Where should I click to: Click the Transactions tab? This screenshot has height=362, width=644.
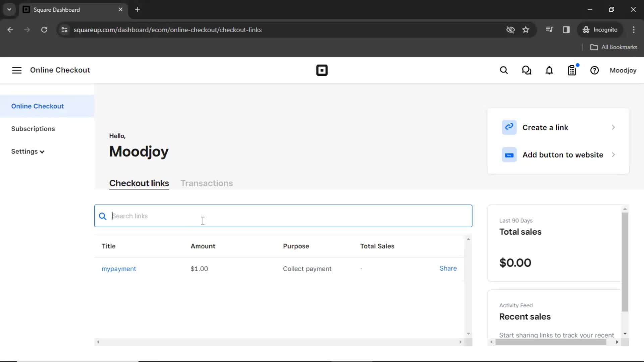[206, 183]
